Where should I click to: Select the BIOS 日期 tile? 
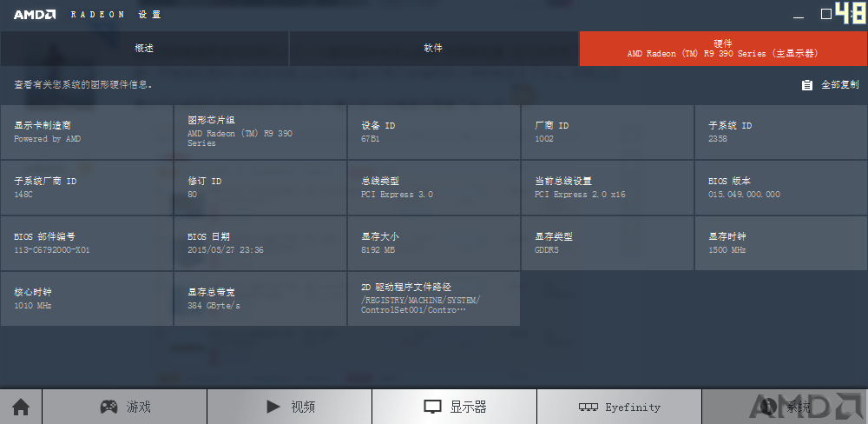tap(260, 243)
